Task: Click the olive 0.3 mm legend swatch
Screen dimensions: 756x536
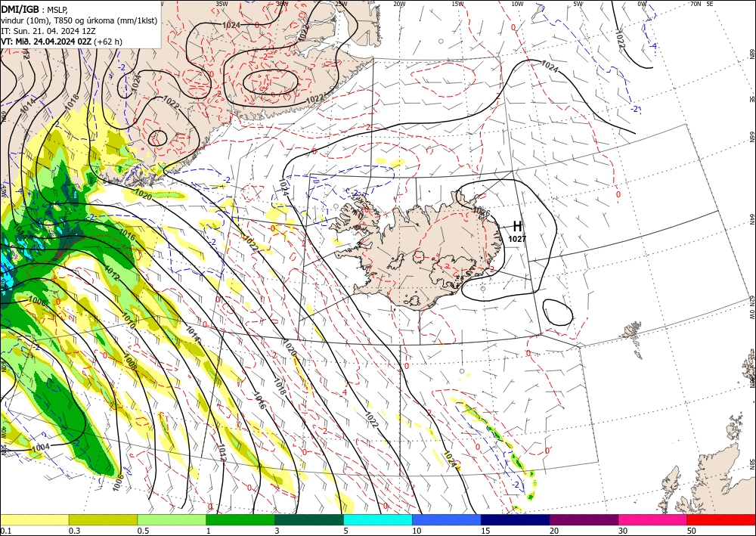Action: tap(103, 519)
